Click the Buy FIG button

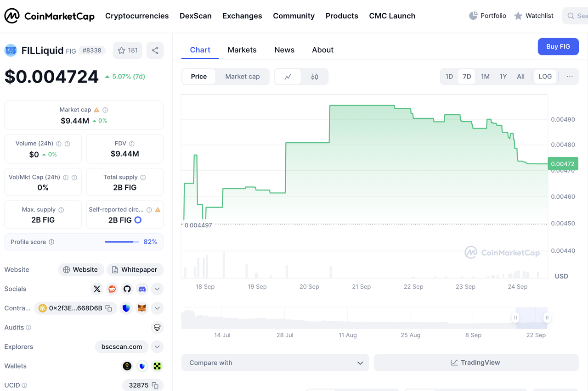coord(558,47)
